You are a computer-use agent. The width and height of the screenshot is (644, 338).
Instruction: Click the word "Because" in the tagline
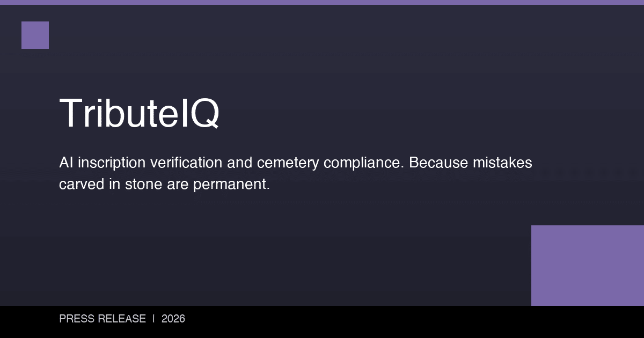tap(438, 163)
